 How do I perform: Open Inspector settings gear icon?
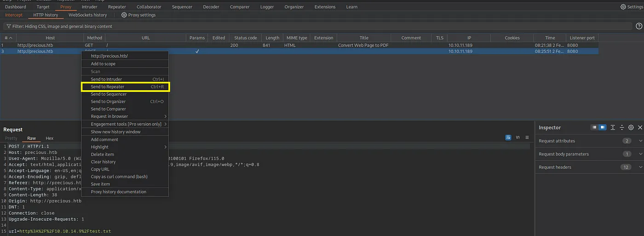coord(631,127)
